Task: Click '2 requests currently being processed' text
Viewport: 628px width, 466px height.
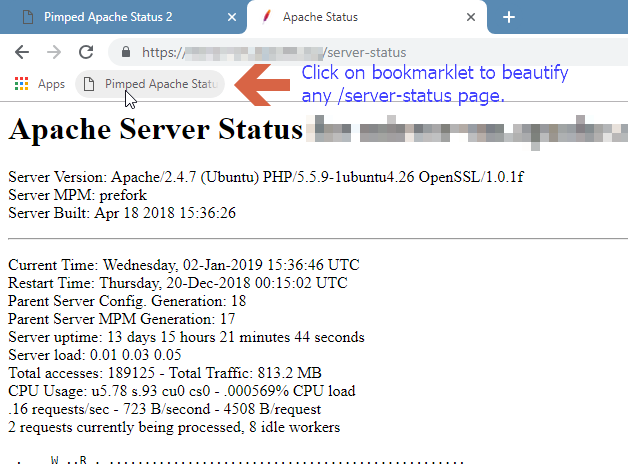Action: [174, 427]
